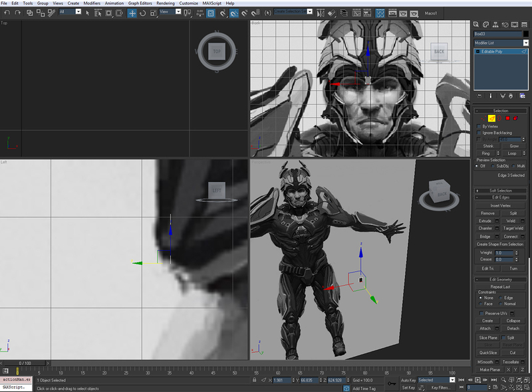Click the Pin Stack icon
Viewport: 532px width, 392px height.
pyautogui.click(x=479, y=96)
